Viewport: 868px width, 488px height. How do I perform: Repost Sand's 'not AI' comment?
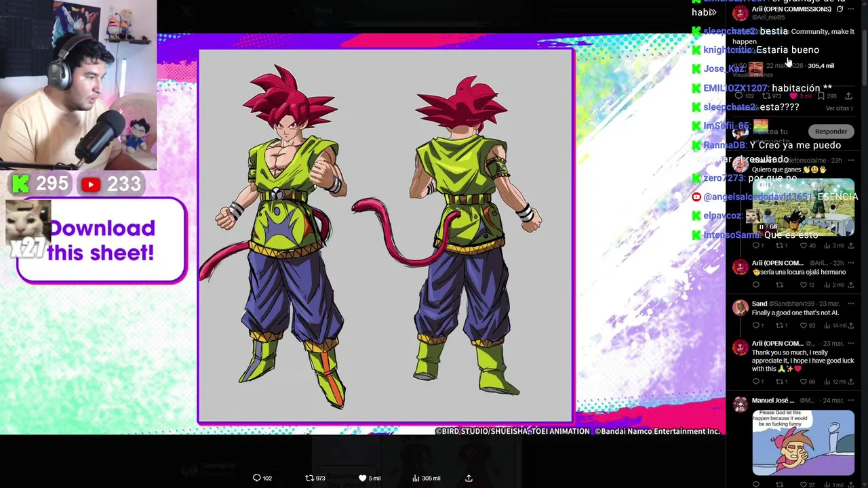(x=779, y=326)
